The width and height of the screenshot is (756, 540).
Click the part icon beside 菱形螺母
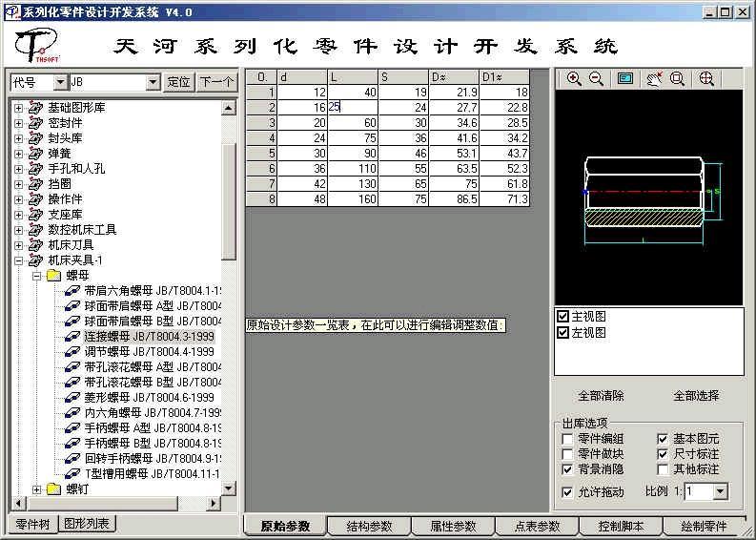coord(72,398)
